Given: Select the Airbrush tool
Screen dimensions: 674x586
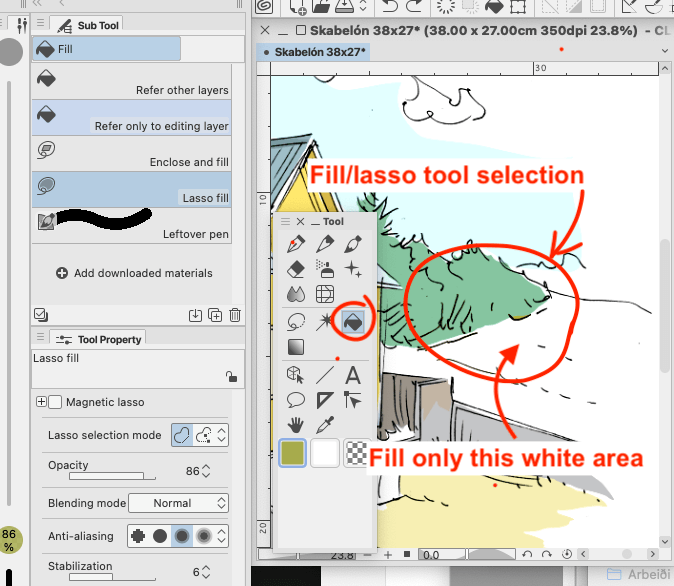Looking at the screenshot, I should (x=325, y=270).
